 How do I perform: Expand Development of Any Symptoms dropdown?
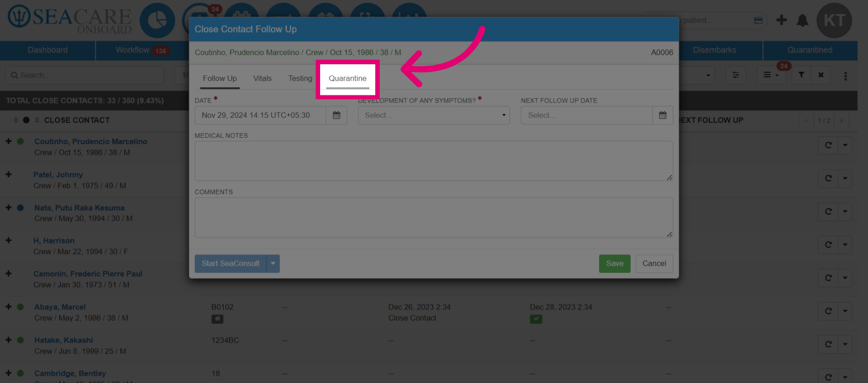tap(434, 115)
